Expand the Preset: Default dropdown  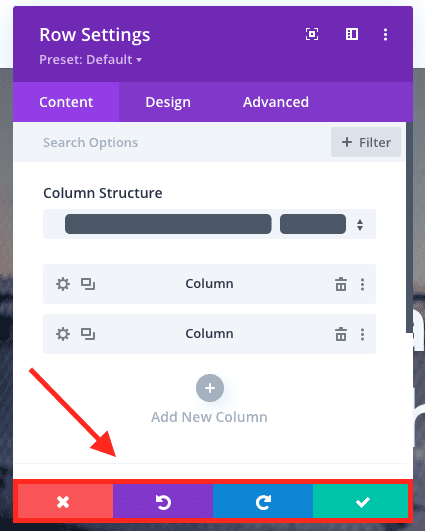90,60
